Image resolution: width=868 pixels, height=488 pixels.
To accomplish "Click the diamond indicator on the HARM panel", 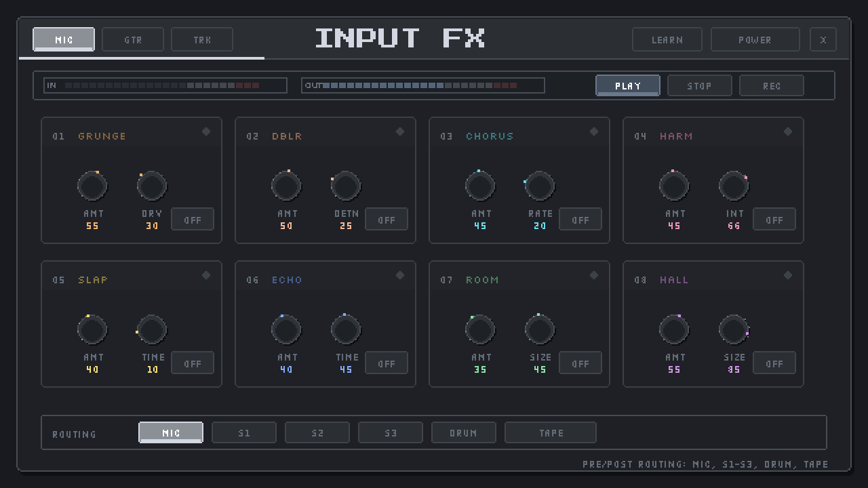I will (788, 131).
